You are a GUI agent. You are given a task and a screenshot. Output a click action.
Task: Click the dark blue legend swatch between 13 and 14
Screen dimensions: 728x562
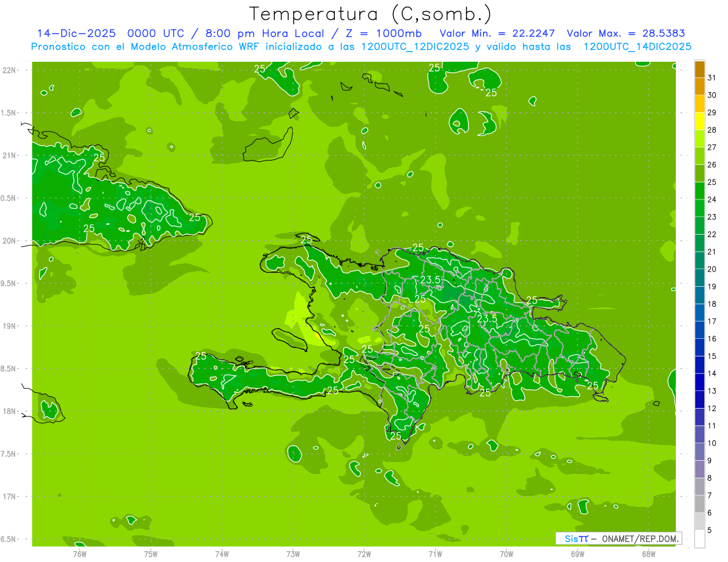699,383
